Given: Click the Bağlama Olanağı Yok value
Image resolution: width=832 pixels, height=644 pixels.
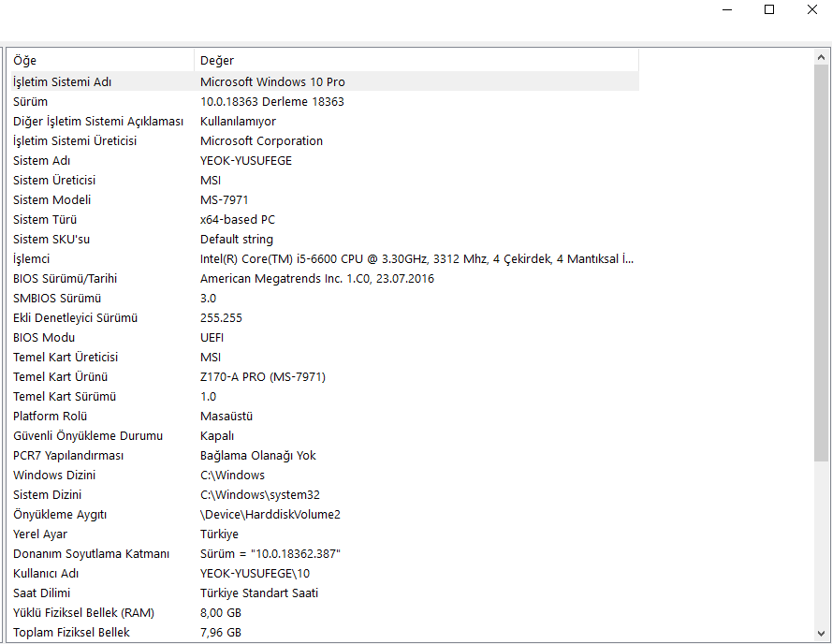Looking at the screenshot, I should tap(258, 455).
